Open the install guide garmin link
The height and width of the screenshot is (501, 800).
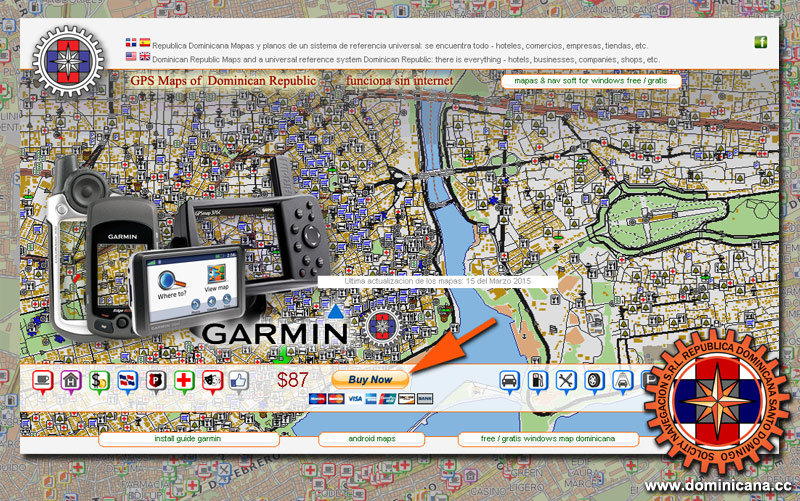click(x=188, y=439)
